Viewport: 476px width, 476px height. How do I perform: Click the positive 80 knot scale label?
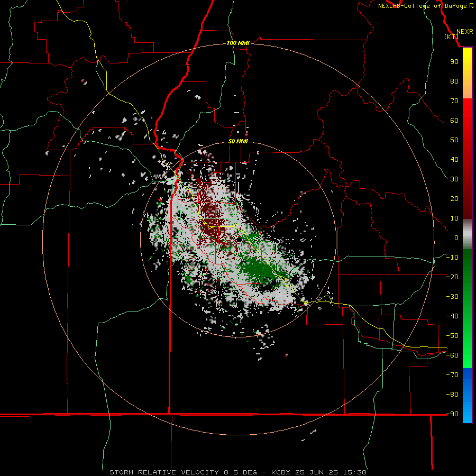click(454, 81)
